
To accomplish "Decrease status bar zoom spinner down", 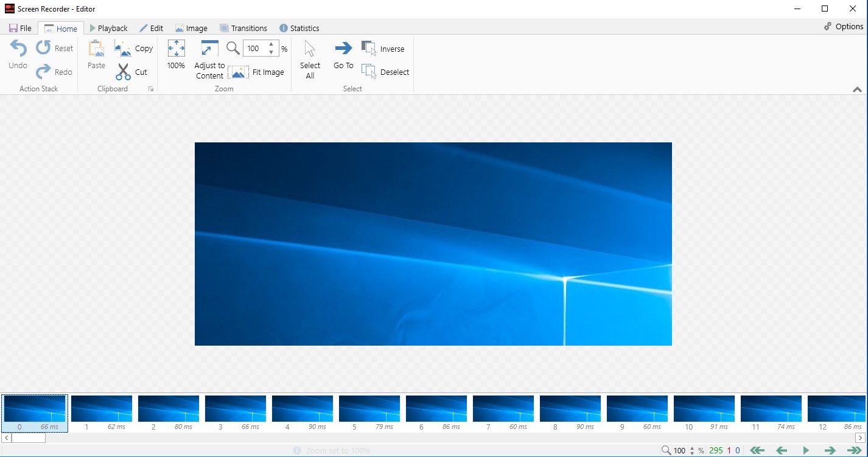I will (692, 453).
